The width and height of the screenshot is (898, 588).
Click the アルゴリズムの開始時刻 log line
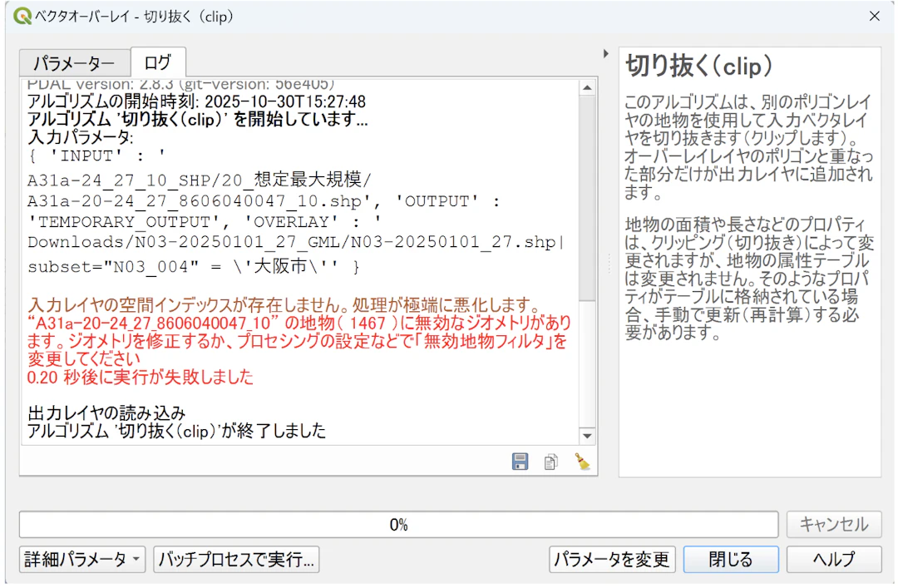coord(196,102)
